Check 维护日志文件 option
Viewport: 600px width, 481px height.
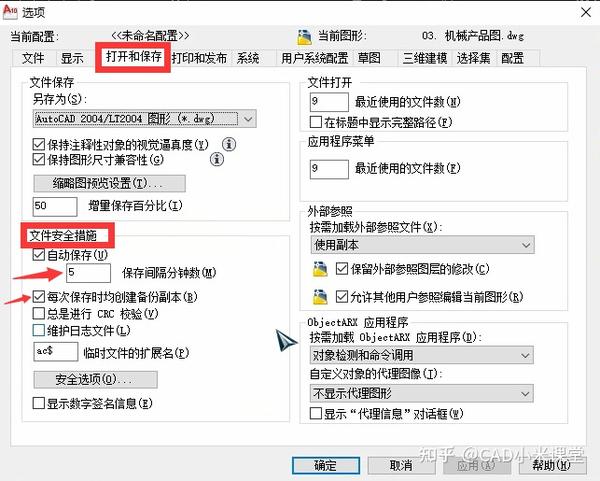click(39, 330)
